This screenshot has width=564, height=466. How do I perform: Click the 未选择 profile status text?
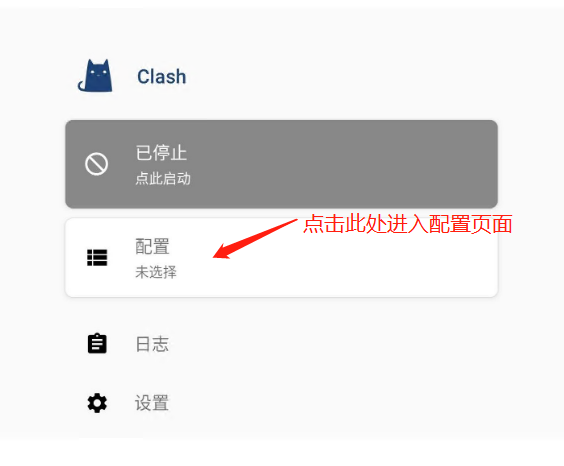click(156, 272)
